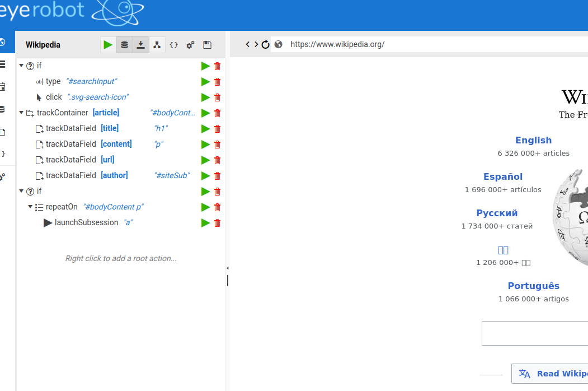Run the if block above the type action
The height and width of the screenshot is (391, 588).
point(205,66)
